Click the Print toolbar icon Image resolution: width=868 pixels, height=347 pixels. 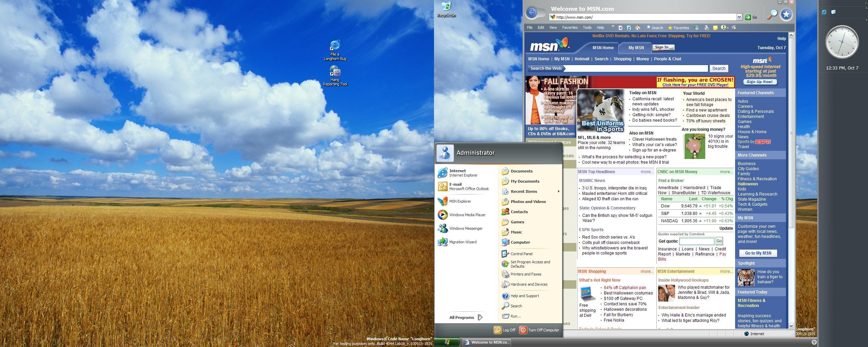[707, 28]
